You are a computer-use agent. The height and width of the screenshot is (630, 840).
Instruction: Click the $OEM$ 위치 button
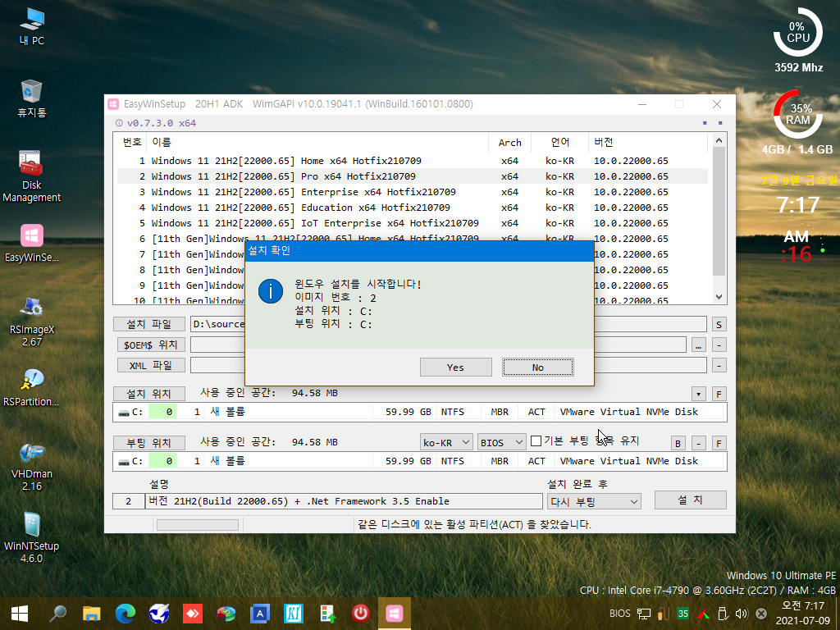[151, 345]
